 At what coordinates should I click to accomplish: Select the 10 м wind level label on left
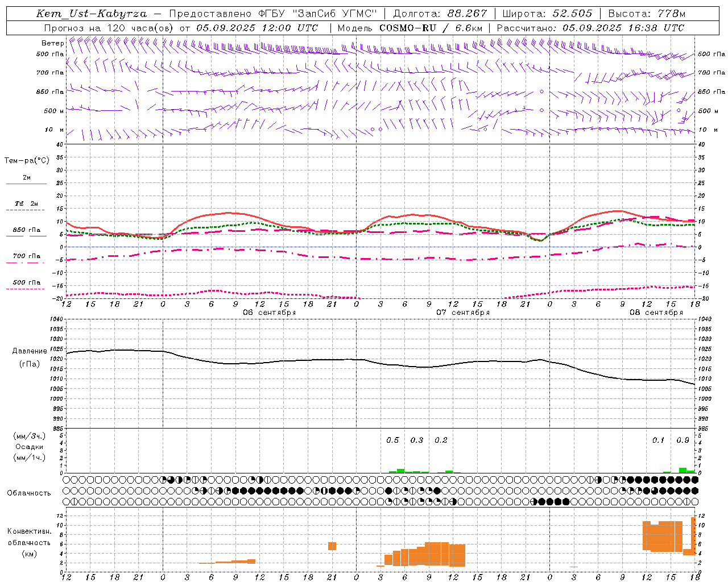[x=55, y=130]
